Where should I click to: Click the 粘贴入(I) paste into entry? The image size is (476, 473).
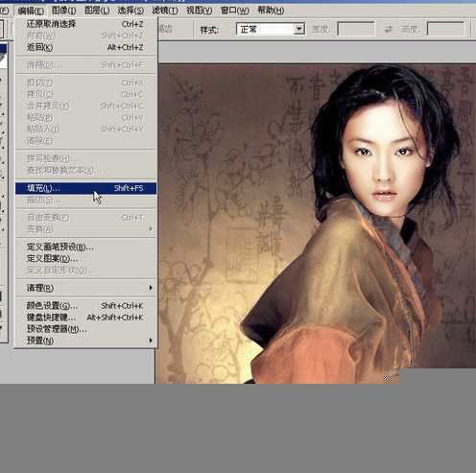pos(85,129)
